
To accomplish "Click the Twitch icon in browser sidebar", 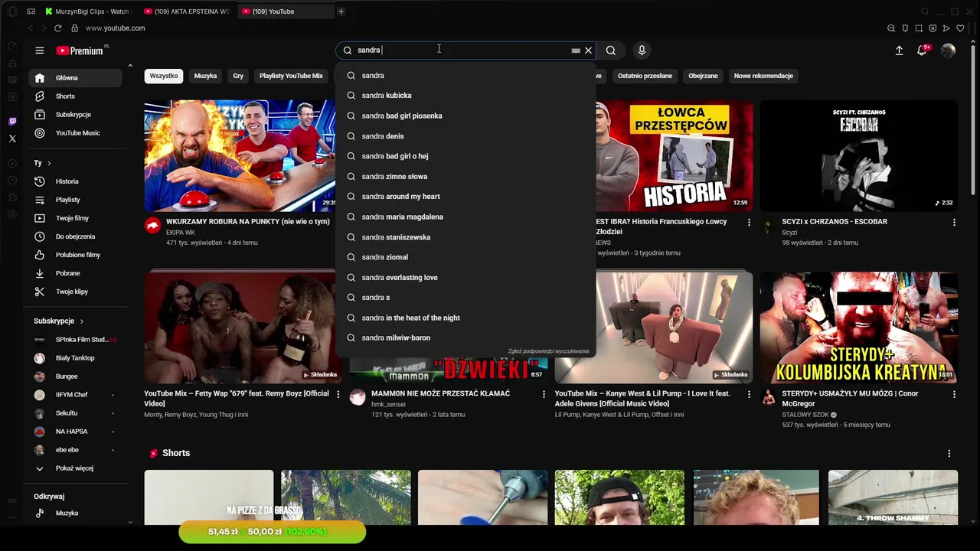I will [x=12, y=122].
